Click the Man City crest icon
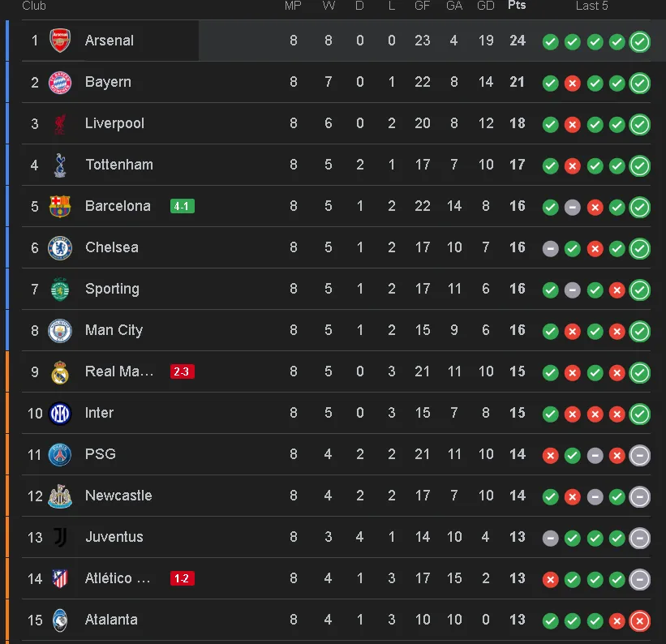666x644 pixels. [60, 330]
